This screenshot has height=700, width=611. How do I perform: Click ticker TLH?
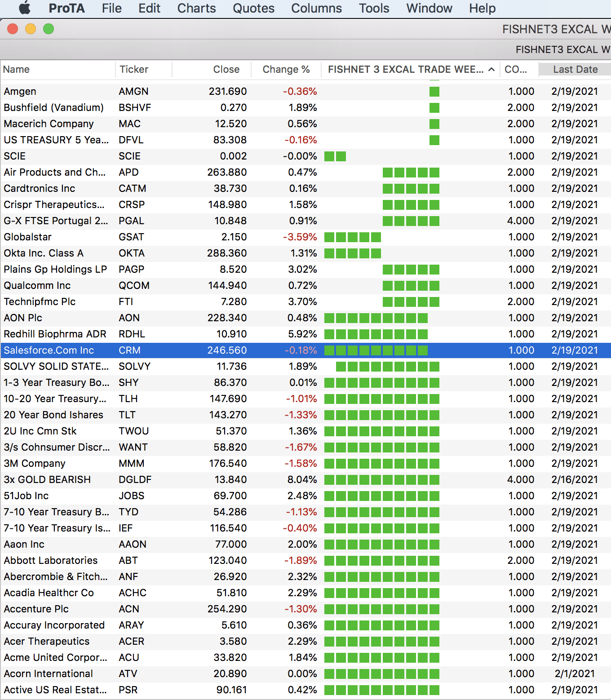tap(128, 399)
